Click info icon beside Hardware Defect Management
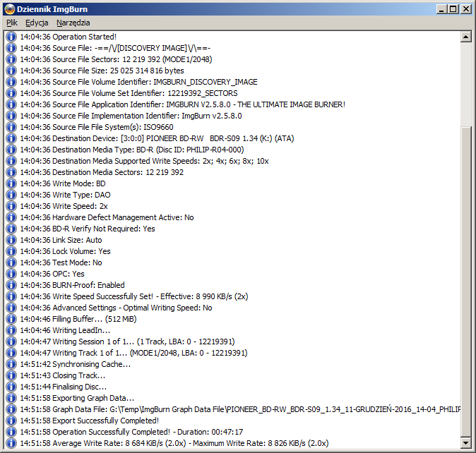Image resolution: width=476 pixels, height=453 pixels. point(11,217)
